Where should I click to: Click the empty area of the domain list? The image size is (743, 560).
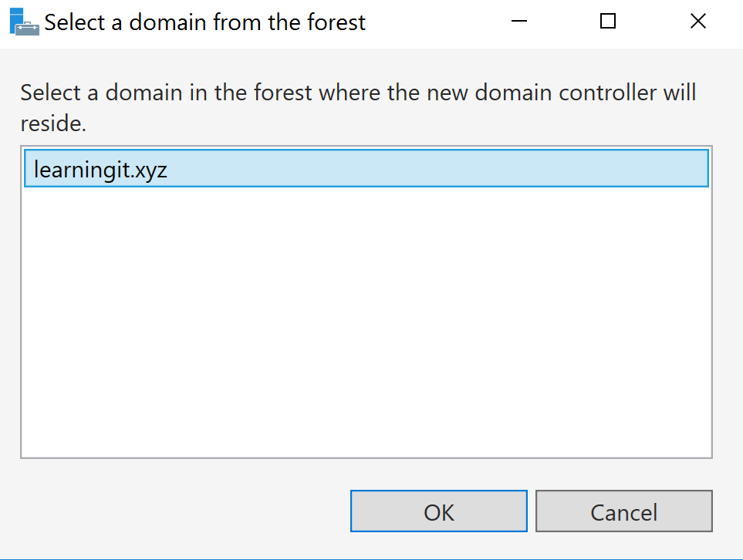(366, 324)
